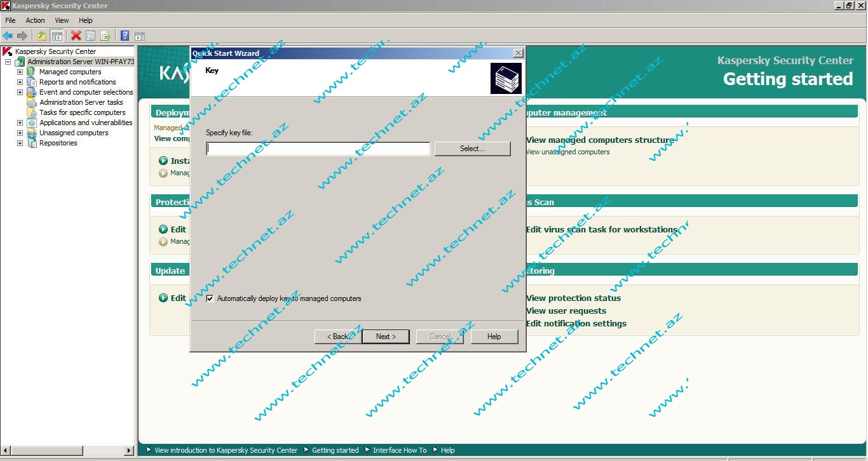868x461 pixels.
Task: Open Properties from the toolbar icon
Action: point(91,36)
